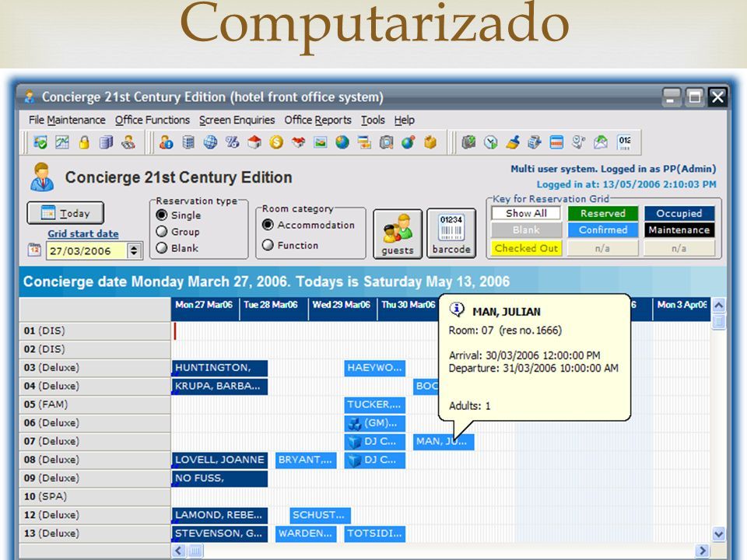This screenshot has height=560, width=747.
Task: Click the Today button
Action: point(65,213)
